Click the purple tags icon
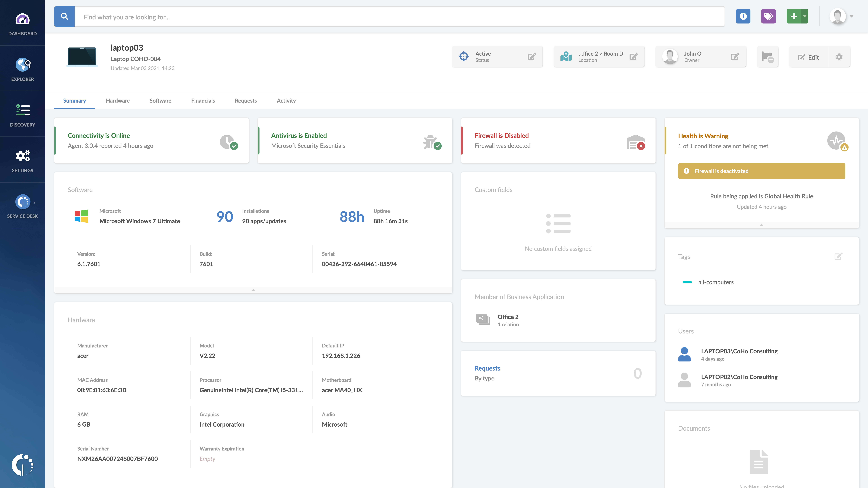 click(x=768, y=16)
